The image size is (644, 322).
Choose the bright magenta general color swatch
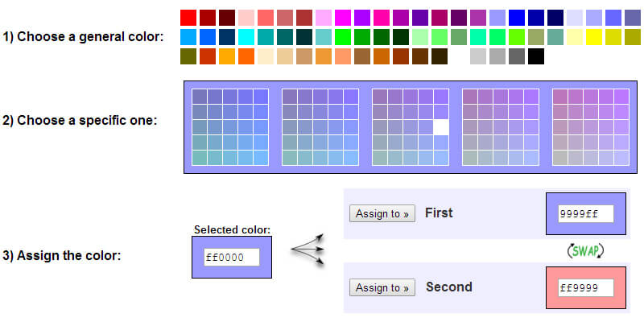343,17
